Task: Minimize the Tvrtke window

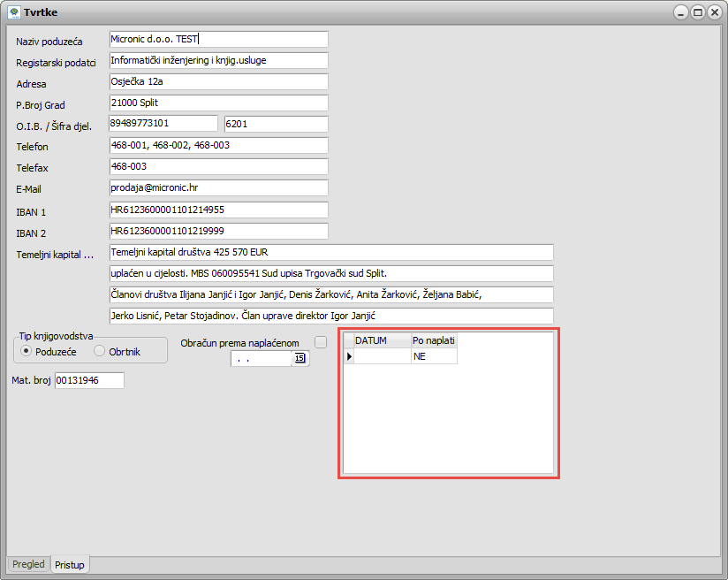Action: coord(680,12)
